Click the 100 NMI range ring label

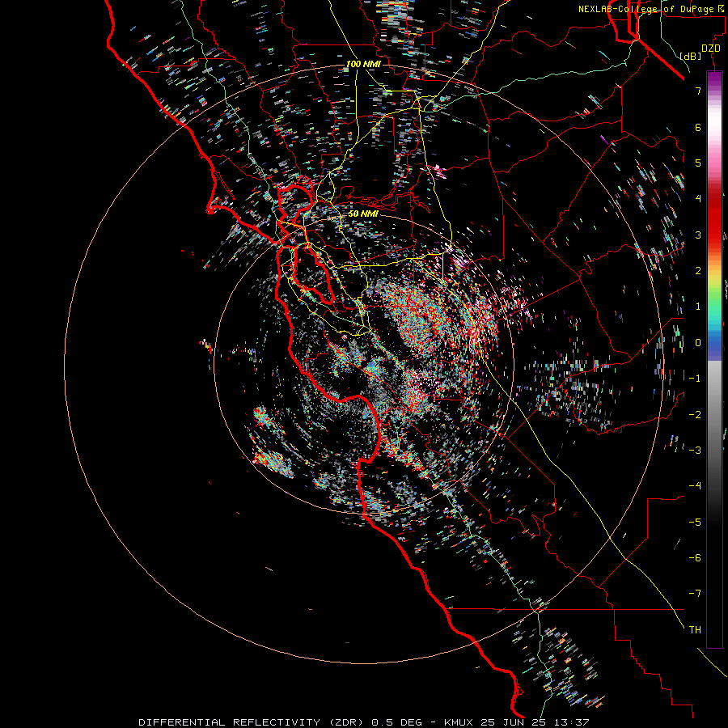tap(363, 64)
